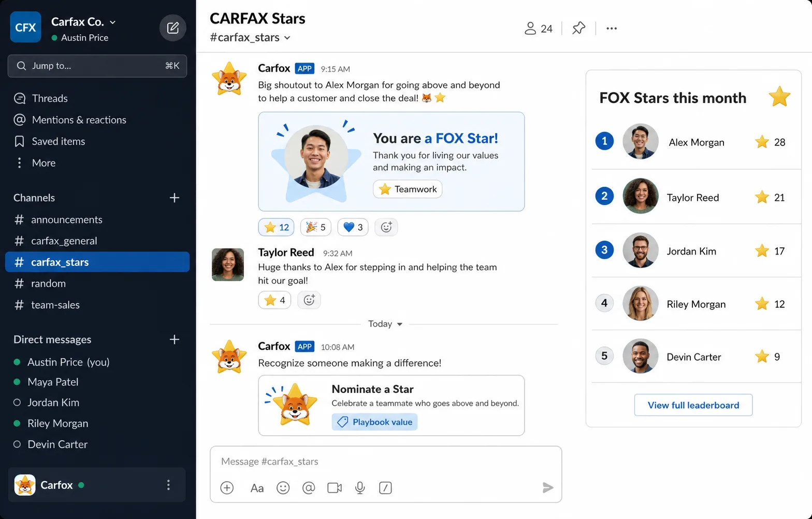Click View full leaderboard
The height and width of the screenshot is (519, 812).
(x=693, y=405)
